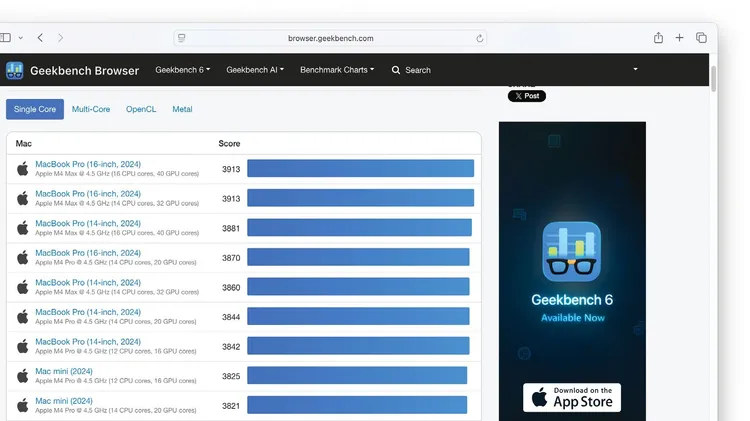Viewport: 750px width, 421px height.
Task: Go back to the previous page
Action: (40, 38)
